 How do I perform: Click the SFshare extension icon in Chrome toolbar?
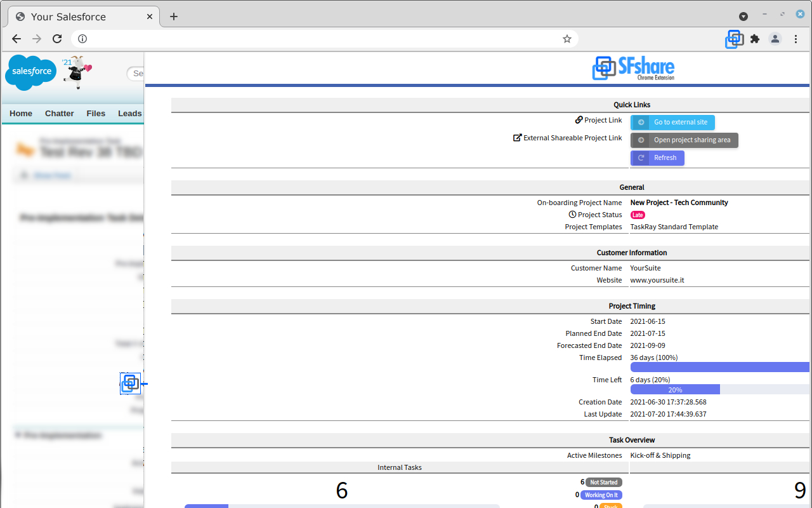coord(735,39)
